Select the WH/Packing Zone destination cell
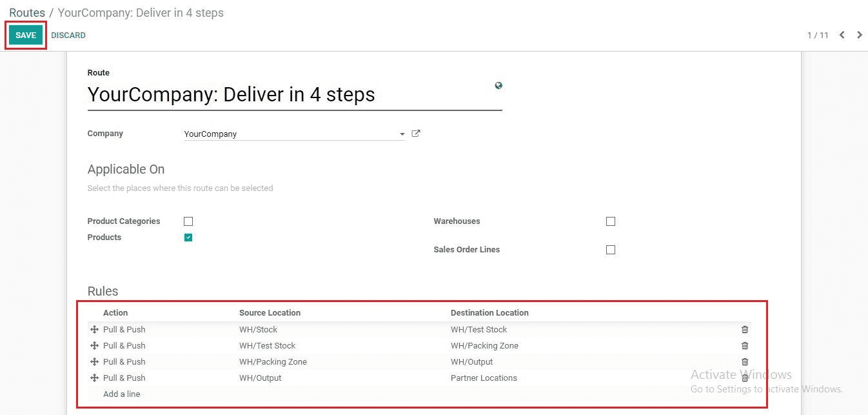The image size is (868, 415). pyautogui.click(x=484, y=346)
